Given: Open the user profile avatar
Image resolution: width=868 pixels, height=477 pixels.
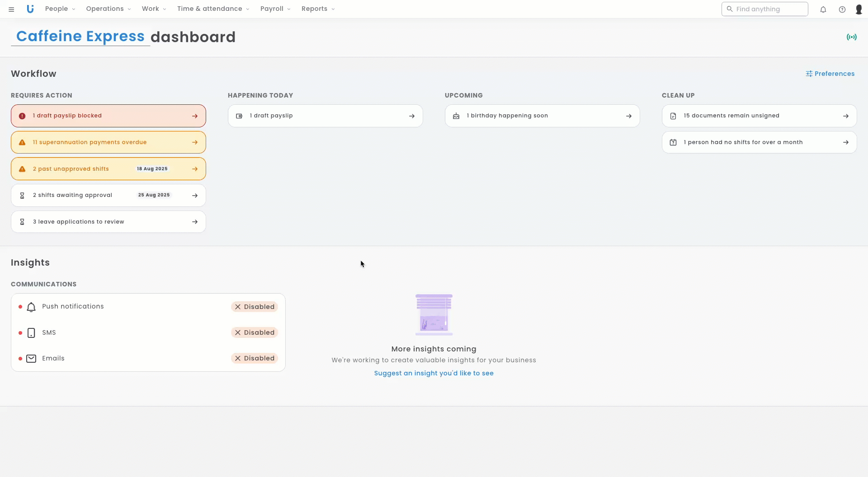Looking at the screenshot, I should tap(859, 9).
